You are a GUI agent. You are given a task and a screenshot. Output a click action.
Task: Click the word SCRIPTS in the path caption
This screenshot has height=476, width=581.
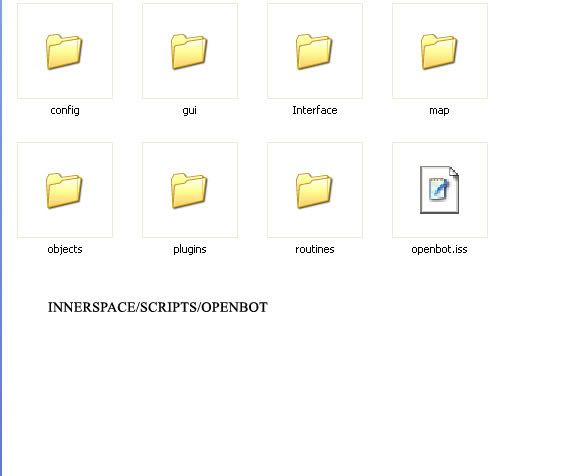pos(169,307)
